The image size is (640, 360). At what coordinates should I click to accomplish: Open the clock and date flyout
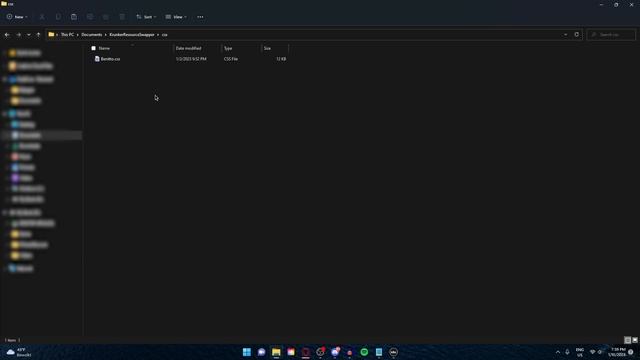pyautogui.click(x=618, y=352)
